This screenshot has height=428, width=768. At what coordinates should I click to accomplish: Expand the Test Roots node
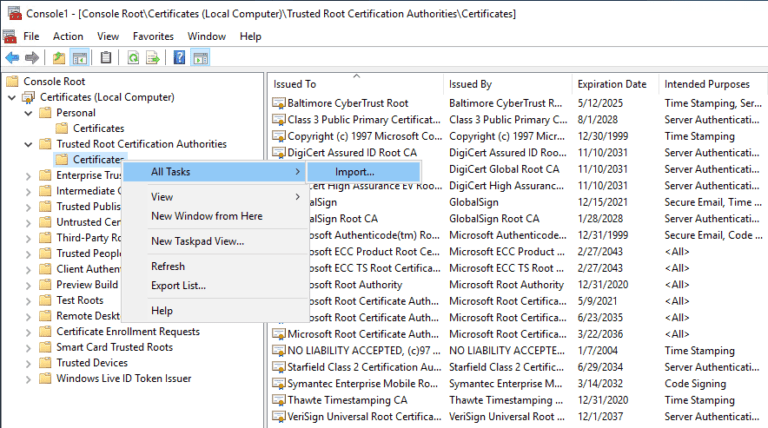(28, 301)
